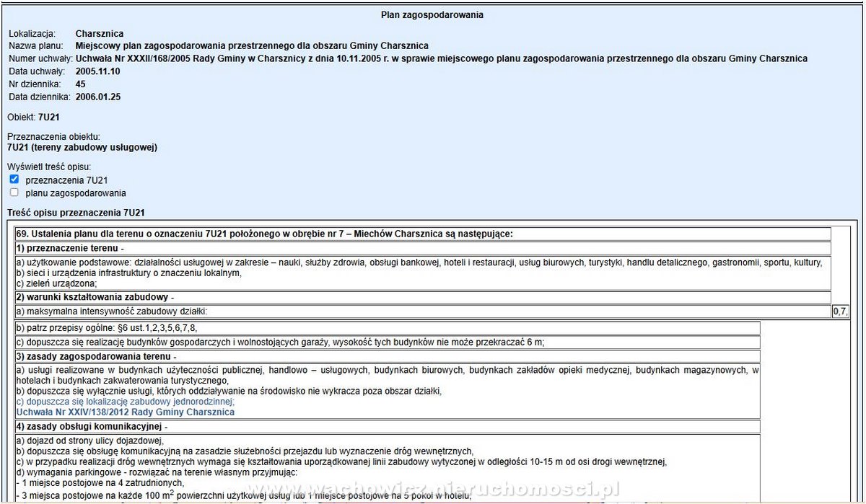Select the resolution date '2005.11.10'
Image resolution: width=866 pixels, height=504 pixels.
point(98,71)
